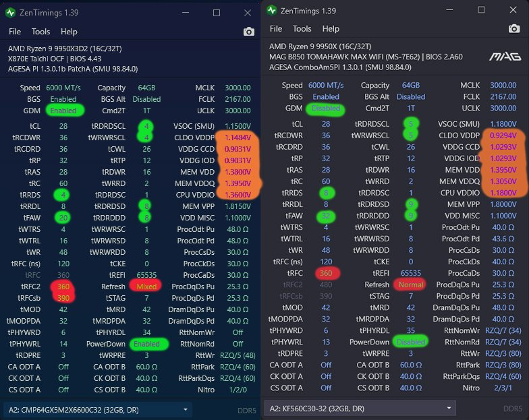Click 'AMD Ryzen 9 9950X (16C/32T)' text in right window
The height and width of the screenshot is (420, 529).
[320, 46]
